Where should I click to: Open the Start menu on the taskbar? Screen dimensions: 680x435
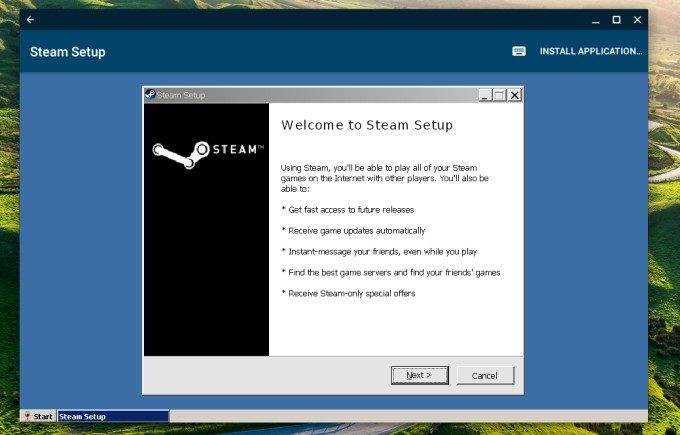point(38,416)
